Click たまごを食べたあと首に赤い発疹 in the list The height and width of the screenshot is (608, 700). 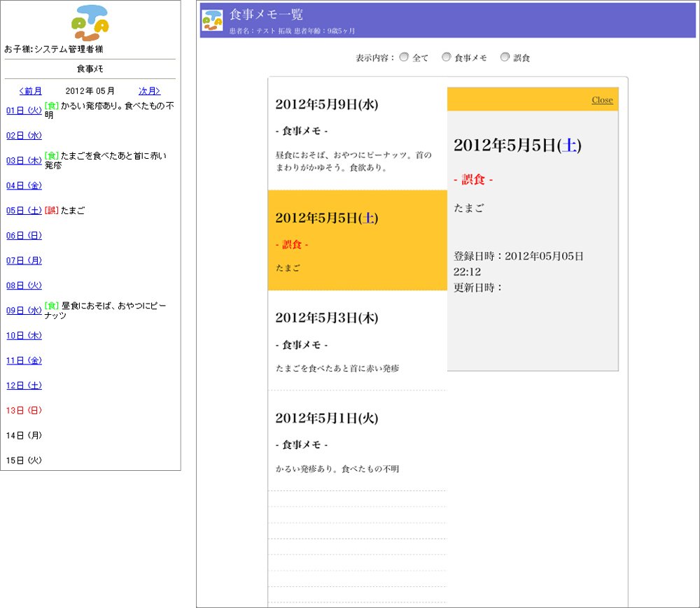pos(337,369)
